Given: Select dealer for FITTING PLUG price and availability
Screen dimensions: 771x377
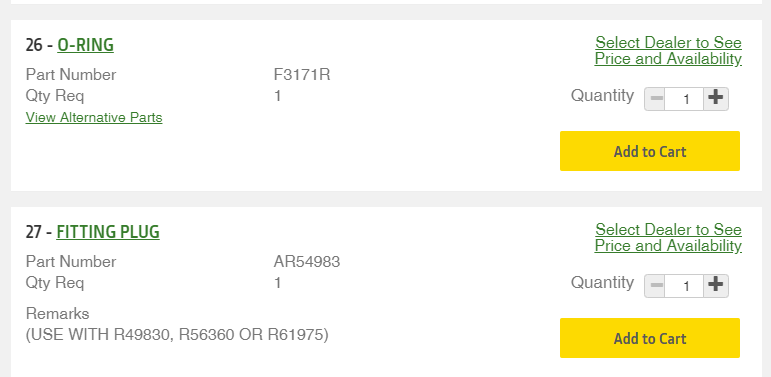Looking at the screenshot, I should point(668,237).
